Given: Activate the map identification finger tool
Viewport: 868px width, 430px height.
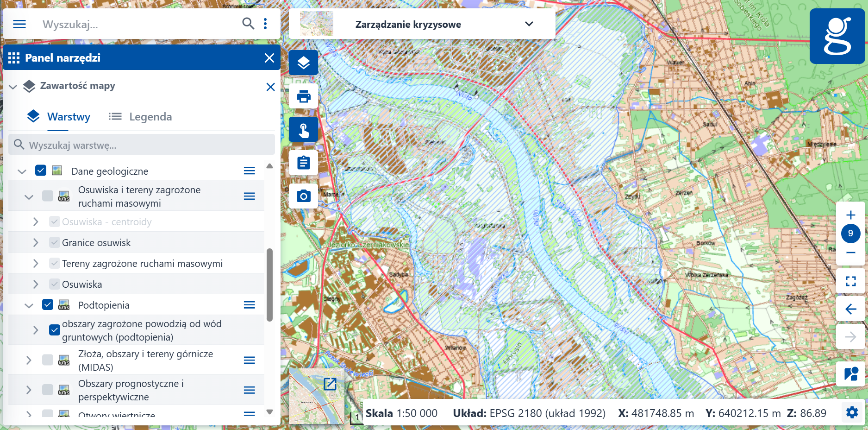Looking at the screenshot, I should pyautogui.click(x=303, y=129).
